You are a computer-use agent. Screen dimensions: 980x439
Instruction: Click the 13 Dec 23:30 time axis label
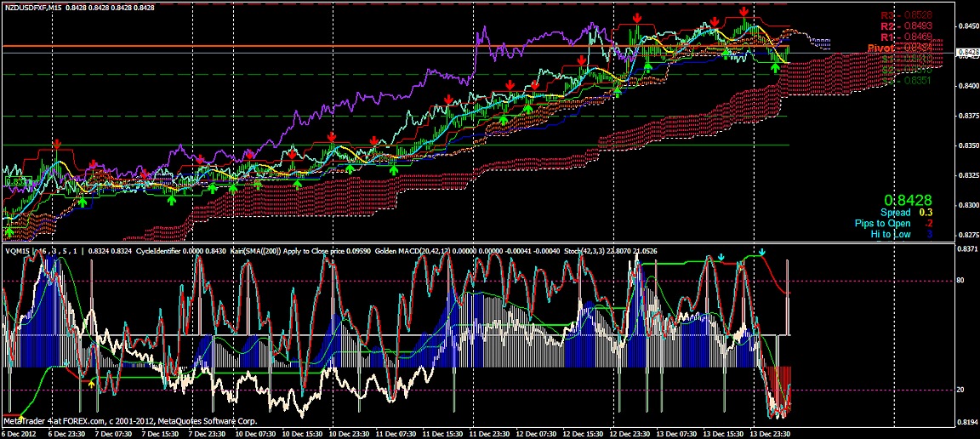tap(772, 433)
